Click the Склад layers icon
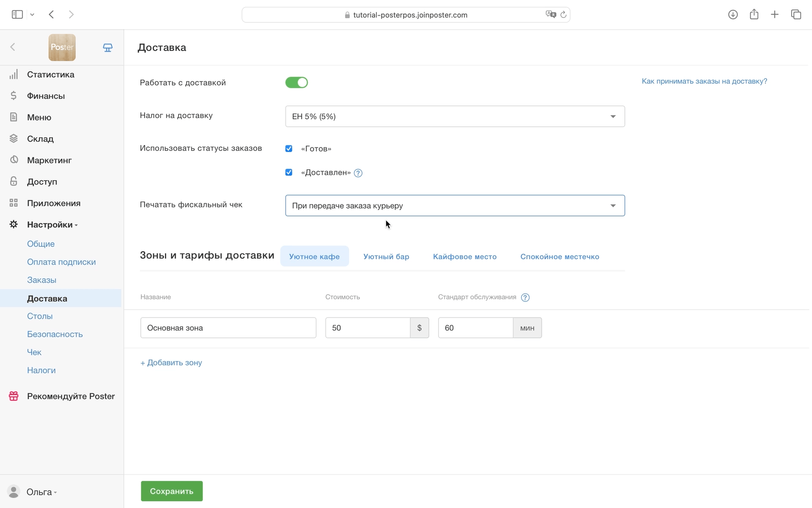 coord(14,138)
